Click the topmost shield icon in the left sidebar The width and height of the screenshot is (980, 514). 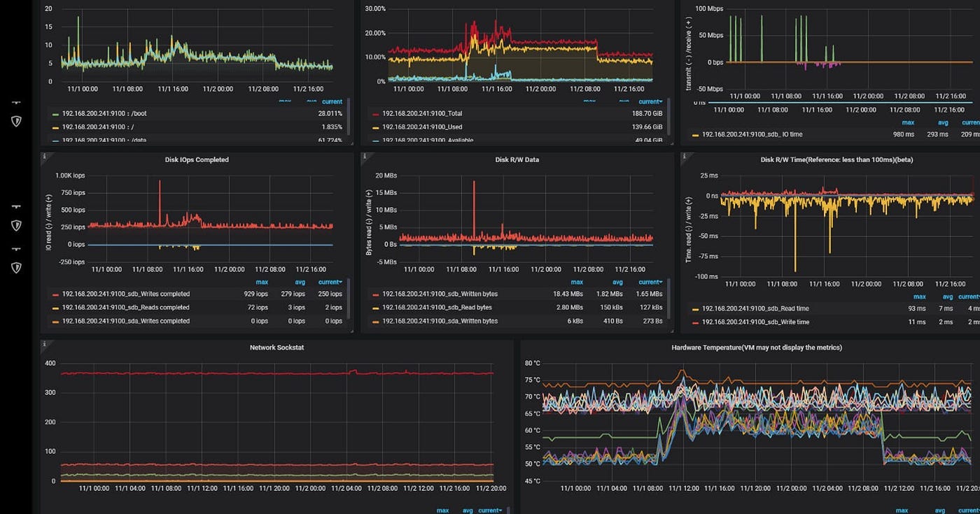tap(15, 121)
